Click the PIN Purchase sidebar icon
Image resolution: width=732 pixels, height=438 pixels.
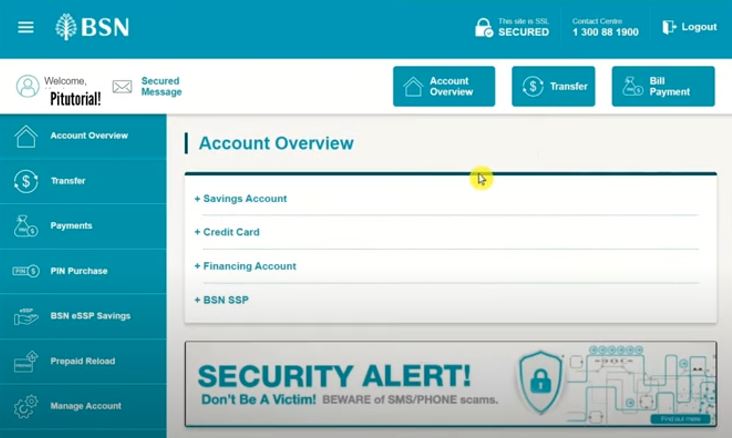26,271
